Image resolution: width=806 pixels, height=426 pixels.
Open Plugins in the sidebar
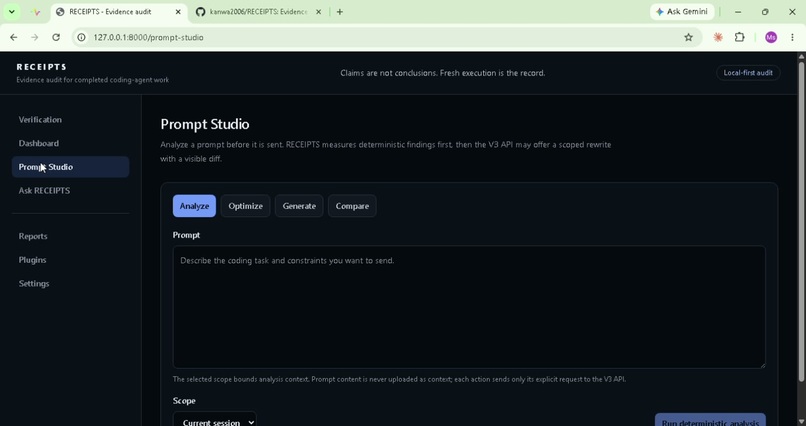pos(70,260)
